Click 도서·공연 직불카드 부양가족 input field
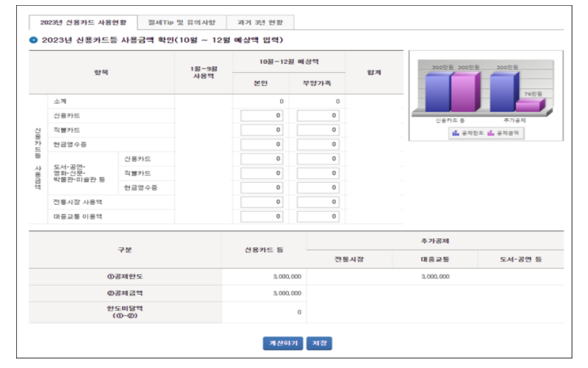The height and width of the screenshot is (368, 588). [318, 173]
